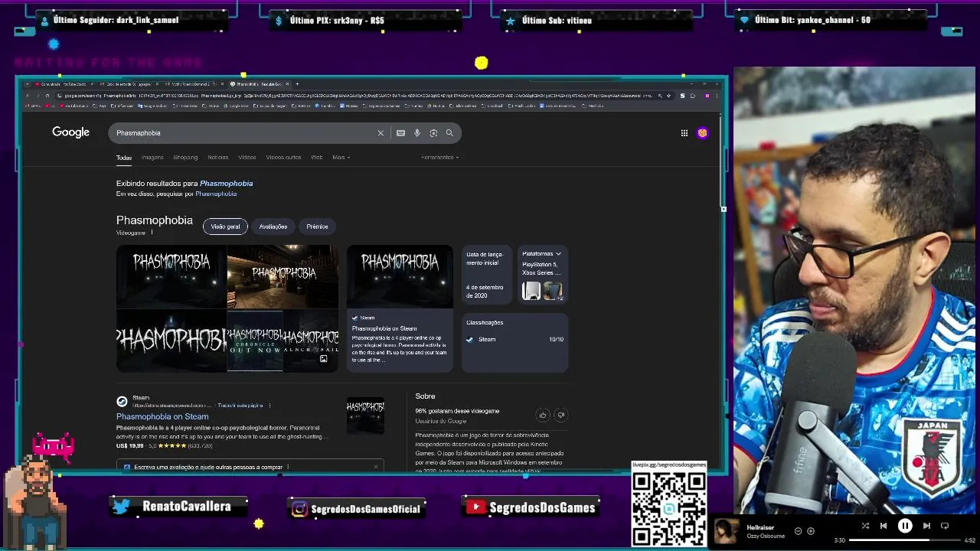Start voice search with microphone icon
The height and width of the screenshot is (551, 980).
point(417,133)
